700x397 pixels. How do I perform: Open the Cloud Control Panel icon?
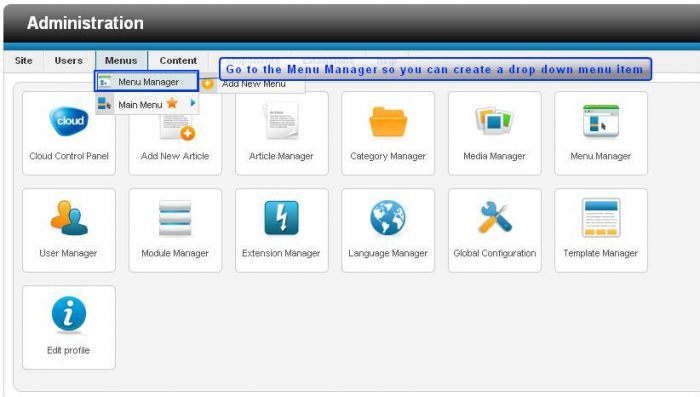point(69,121)
